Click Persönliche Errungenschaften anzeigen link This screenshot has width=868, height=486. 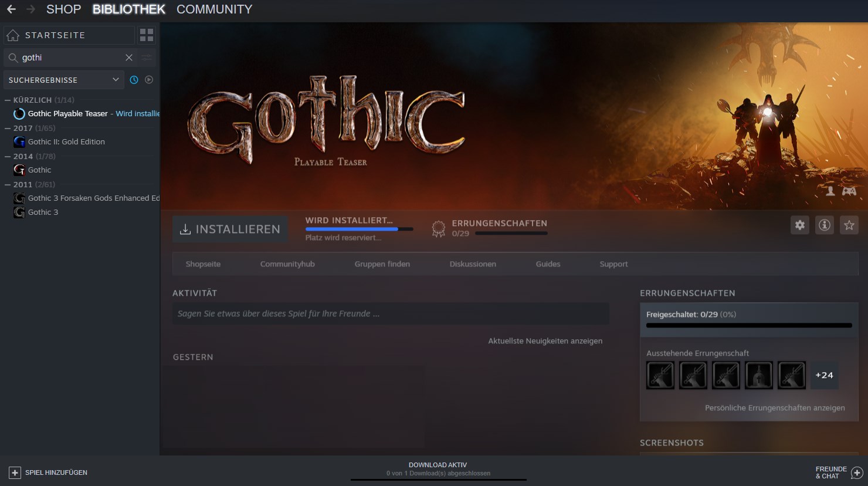(775, 408)
